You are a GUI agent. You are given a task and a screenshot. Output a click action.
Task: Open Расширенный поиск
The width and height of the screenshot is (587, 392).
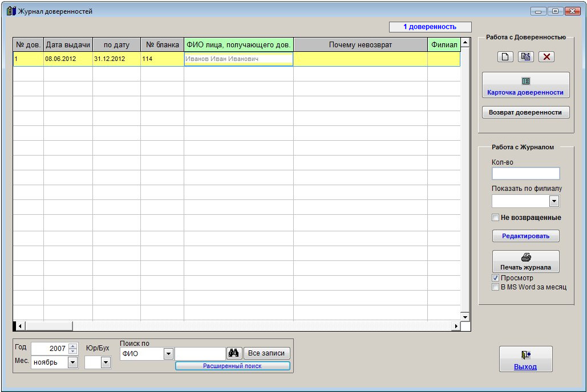(233, 366)
